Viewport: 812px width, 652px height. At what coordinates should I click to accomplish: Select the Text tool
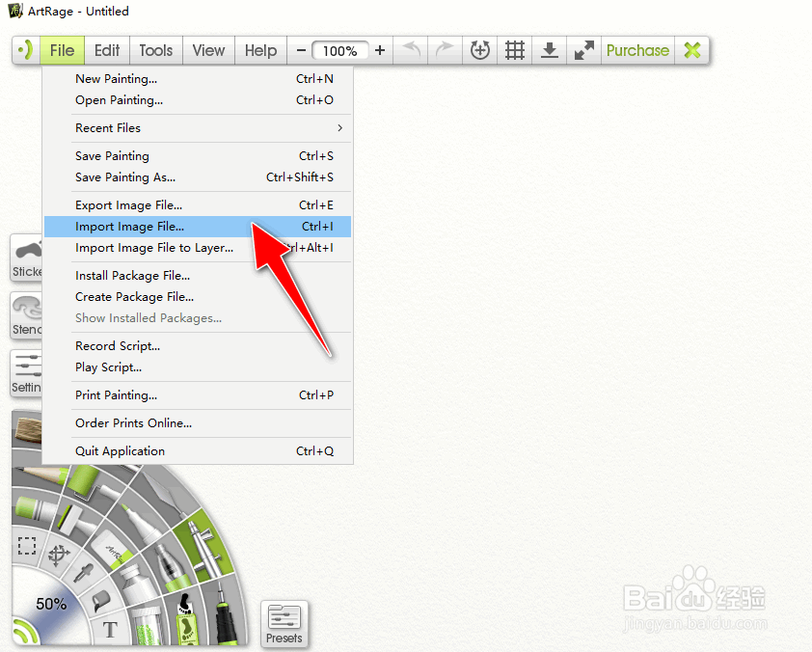coord(110,630)
